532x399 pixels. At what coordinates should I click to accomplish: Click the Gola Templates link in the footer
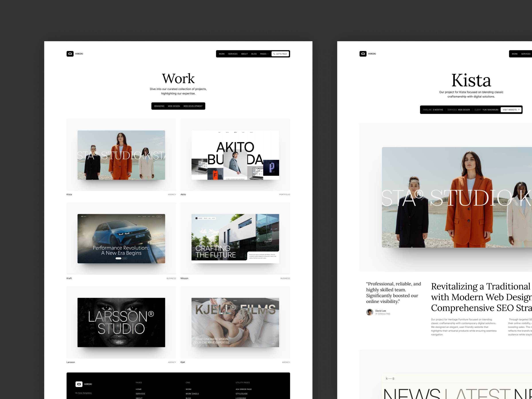click(x=85, y=393)
